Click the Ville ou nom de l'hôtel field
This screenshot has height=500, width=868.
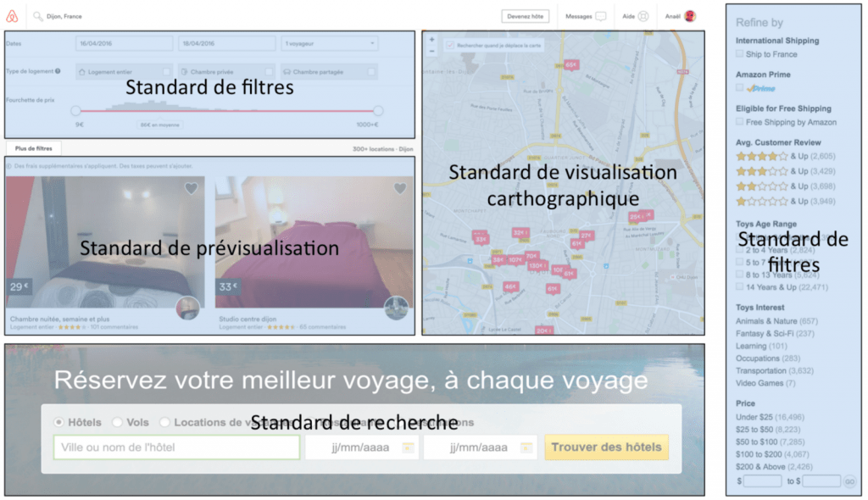coord(176,447)
